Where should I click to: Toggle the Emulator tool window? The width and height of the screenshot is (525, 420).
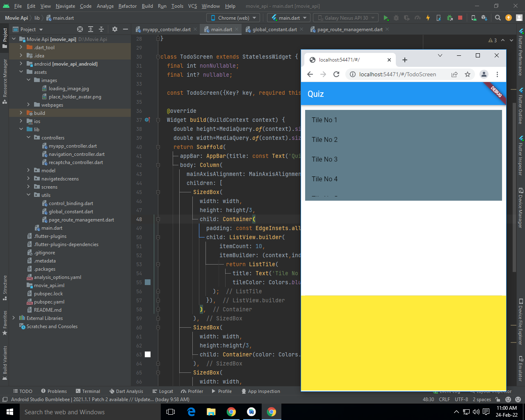click(x=520, y=368)
